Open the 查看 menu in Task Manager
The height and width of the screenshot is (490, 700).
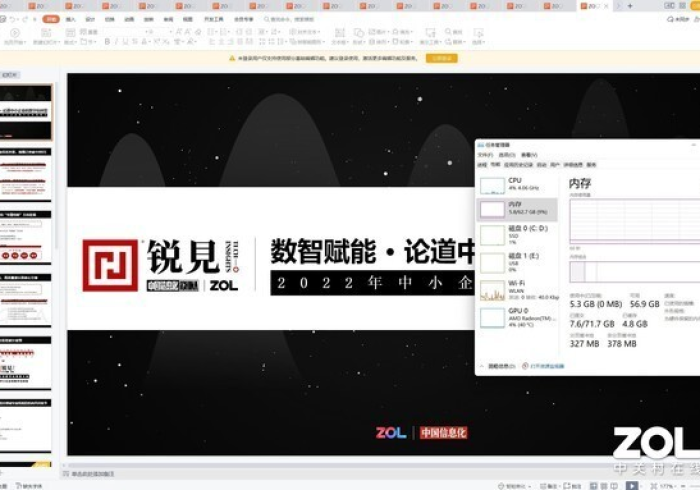coord(529,155)
